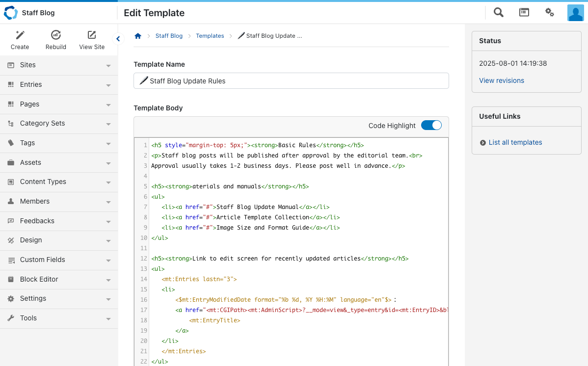This screenshot has width=588, height=366.
Task: Open the Assets menu item
Action: pos(30,162)
